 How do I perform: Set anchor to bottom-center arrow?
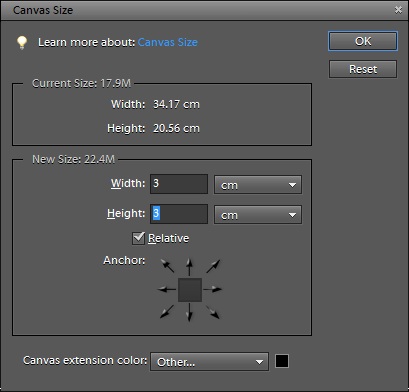[x=189, y=313]
